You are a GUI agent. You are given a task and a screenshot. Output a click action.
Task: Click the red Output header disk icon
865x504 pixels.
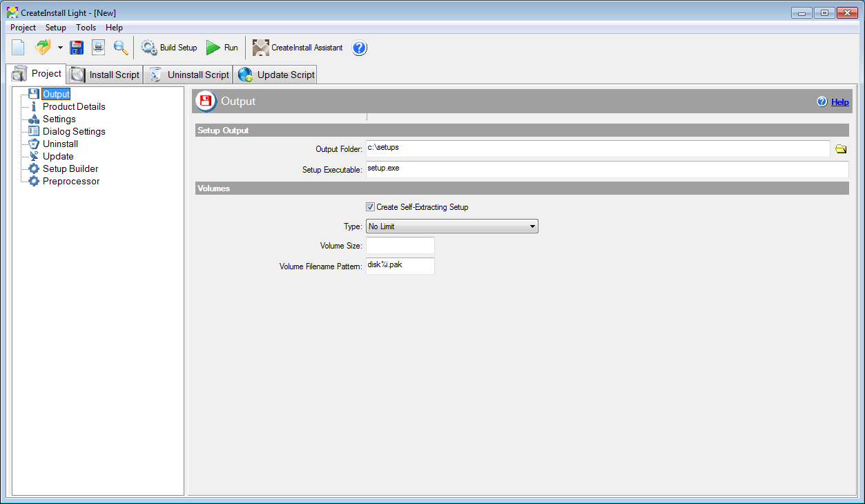pyautogui.click(x=206, y=101)
